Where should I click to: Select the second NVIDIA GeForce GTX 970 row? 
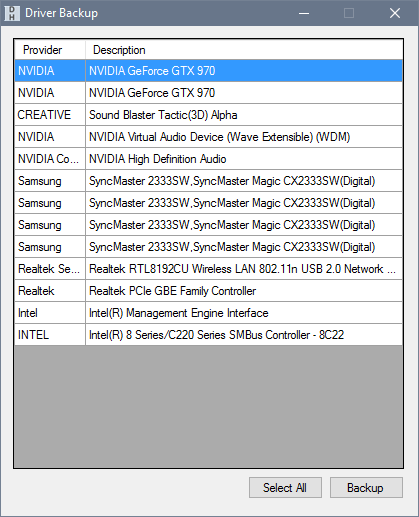209,93
